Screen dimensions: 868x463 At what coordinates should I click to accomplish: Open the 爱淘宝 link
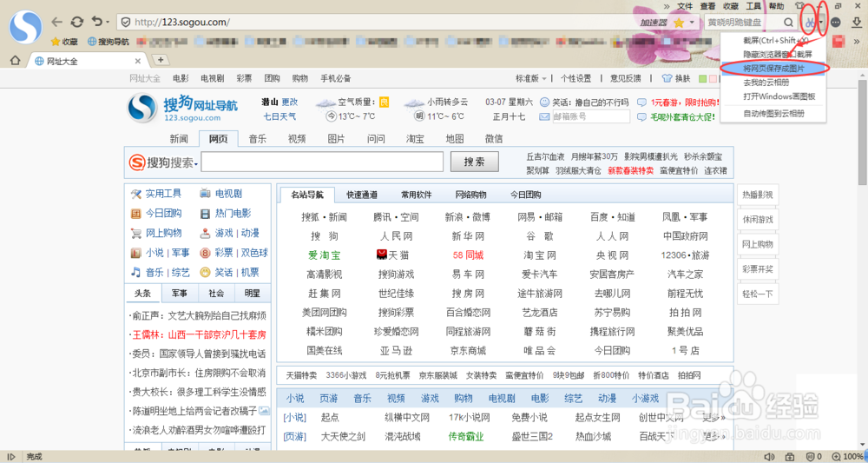pos(325,255)
